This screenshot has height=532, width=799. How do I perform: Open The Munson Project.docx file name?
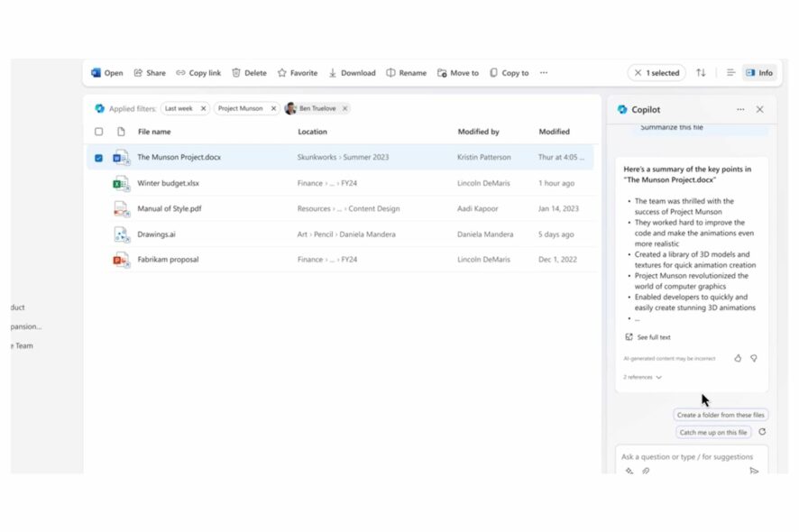(x=179, y=158)
